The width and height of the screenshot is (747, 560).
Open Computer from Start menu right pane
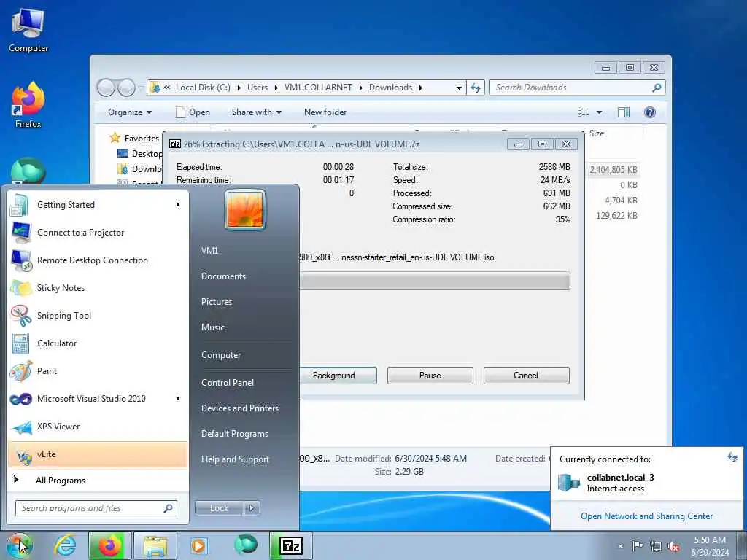(x=220, y=355)
